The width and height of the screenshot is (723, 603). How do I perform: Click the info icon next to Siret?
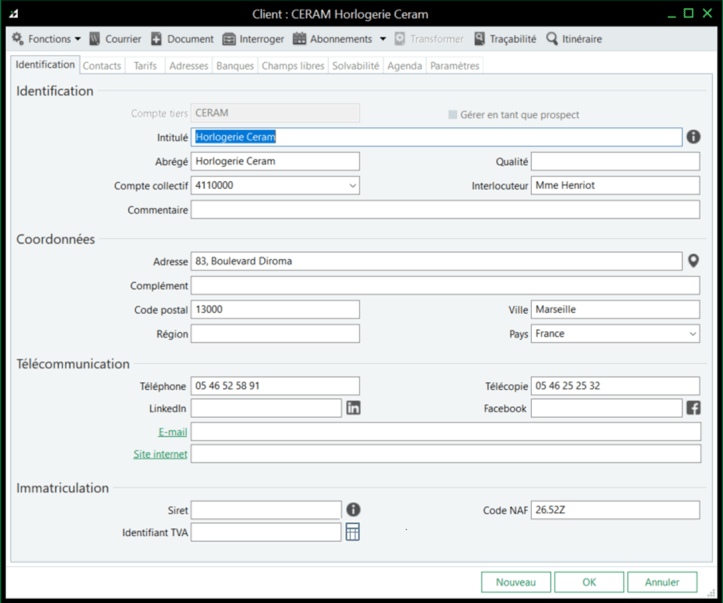(x=353, y=510)
